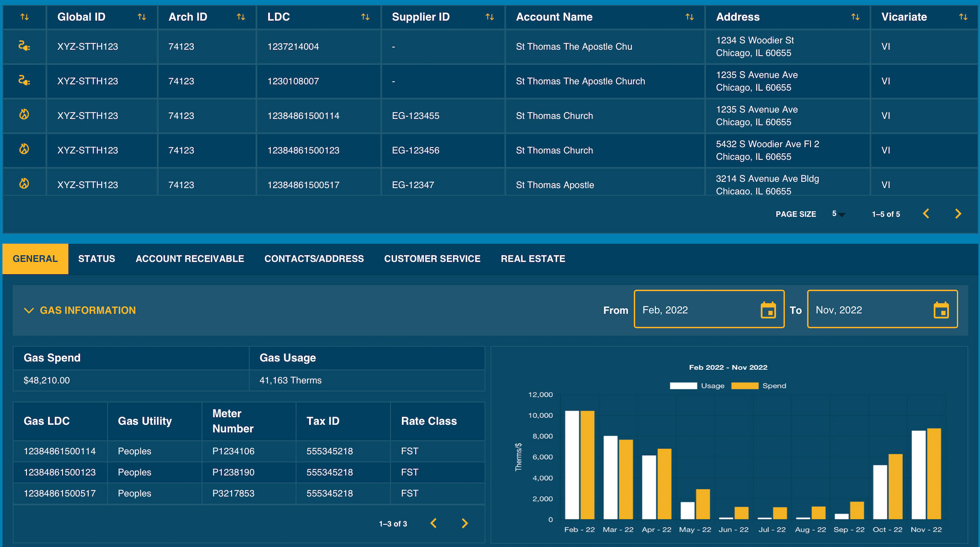Open the Account Receivable tab
The width and height of the screenshot is (980, 547).
tap(190, 259)
